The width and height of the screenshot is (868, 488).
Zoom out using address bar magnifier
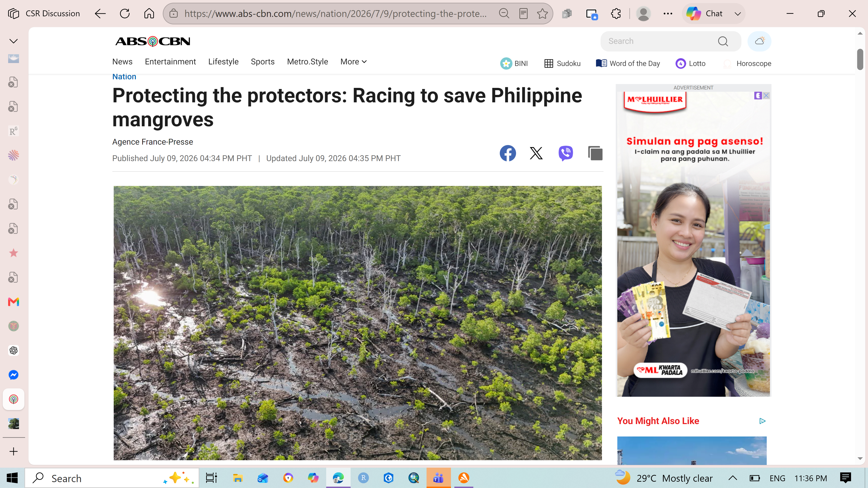click(x=504, y=14)
